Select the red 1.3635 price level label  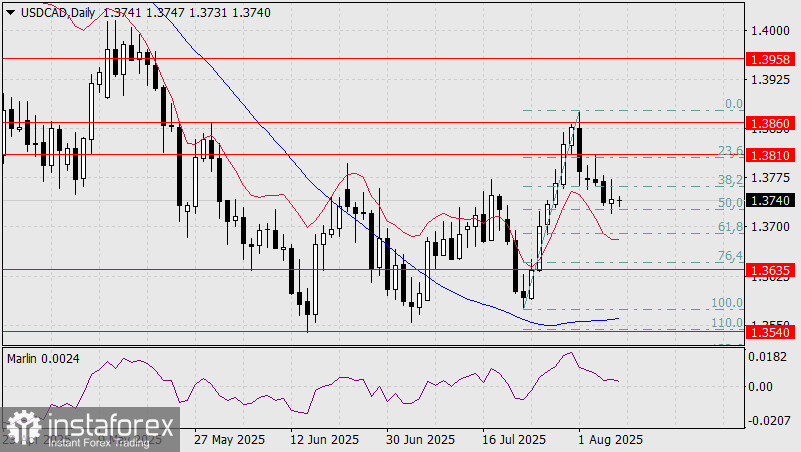coord(770,270)
